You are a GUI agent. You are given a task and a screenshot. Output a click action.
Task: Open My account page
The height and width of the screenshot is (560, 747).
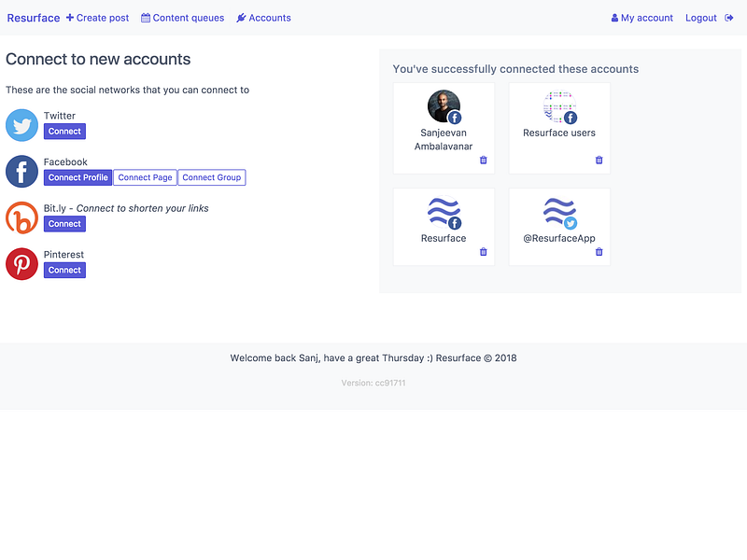[642, 18]
